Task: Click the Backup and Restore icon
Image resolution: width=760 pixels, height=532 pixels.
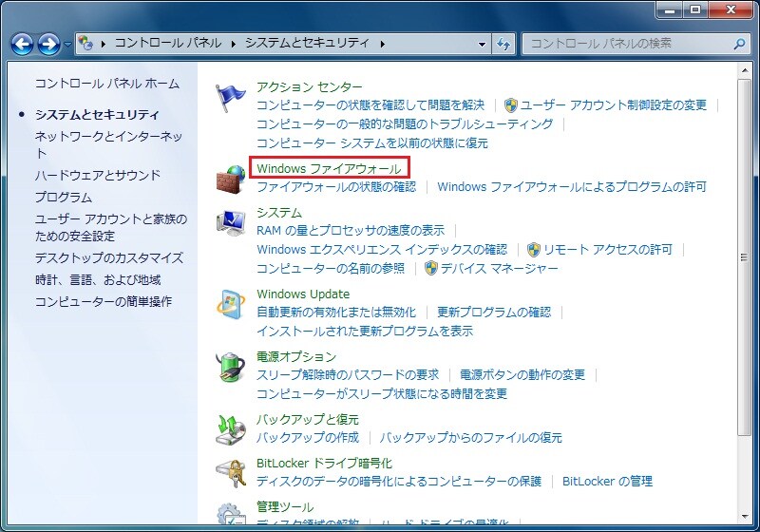Action: (x=230, y=429)
